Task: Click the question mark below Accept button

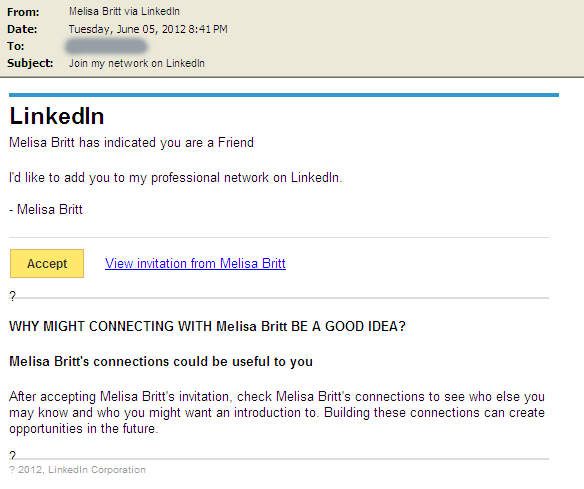Action: 13,296
